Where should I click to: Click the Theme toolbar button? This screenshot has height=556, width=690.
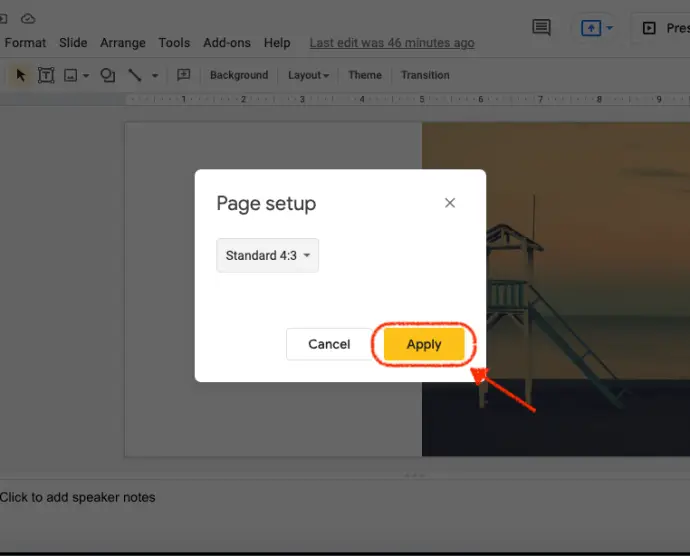(x=365, y=75)
